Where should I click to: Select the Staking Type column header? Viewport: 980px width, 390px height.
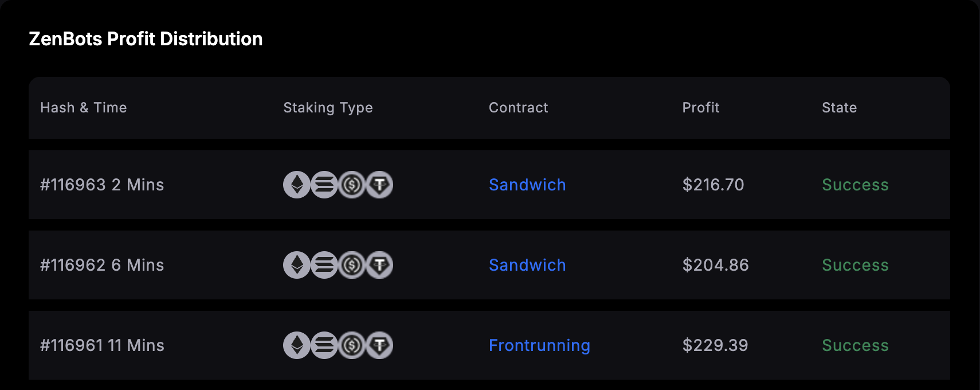328,108
